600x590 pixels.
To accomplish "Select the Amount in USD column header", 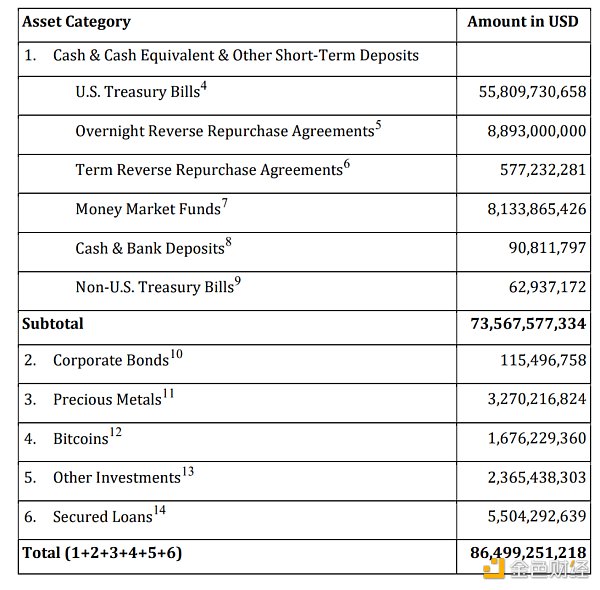I will click(522, 21).
